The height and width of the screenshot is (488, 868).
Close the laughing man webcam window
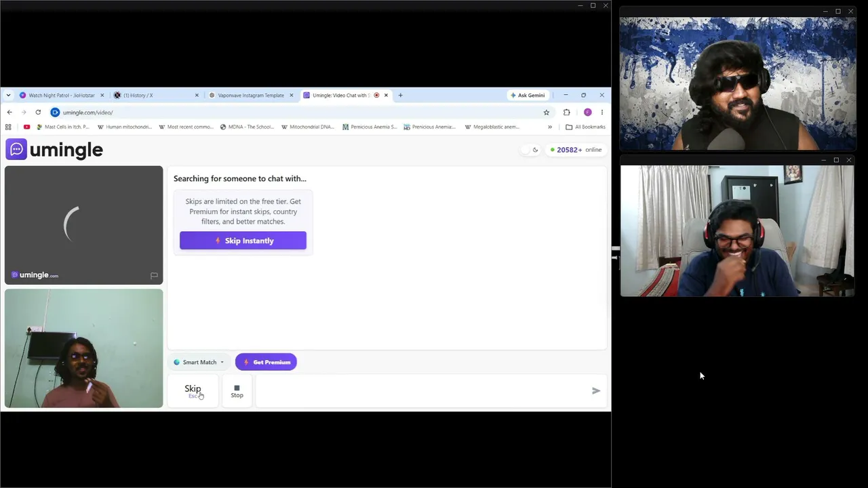pos(849,160)
